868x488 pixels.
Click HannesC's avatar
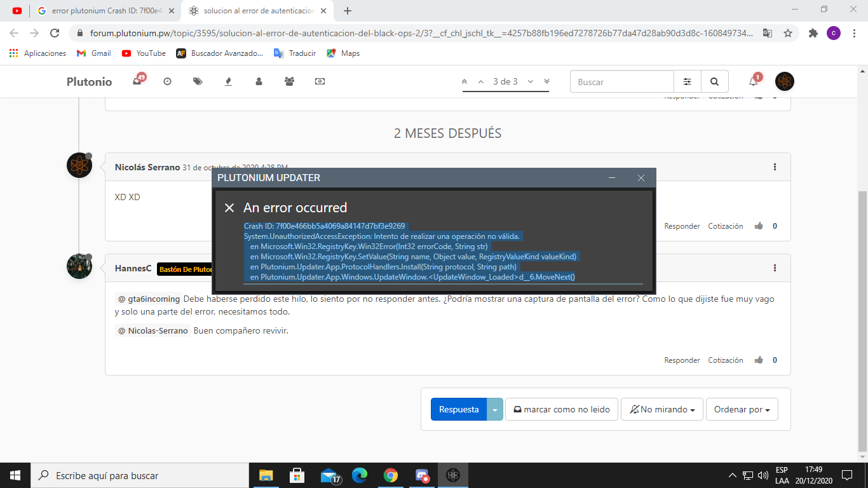[79, 266]
